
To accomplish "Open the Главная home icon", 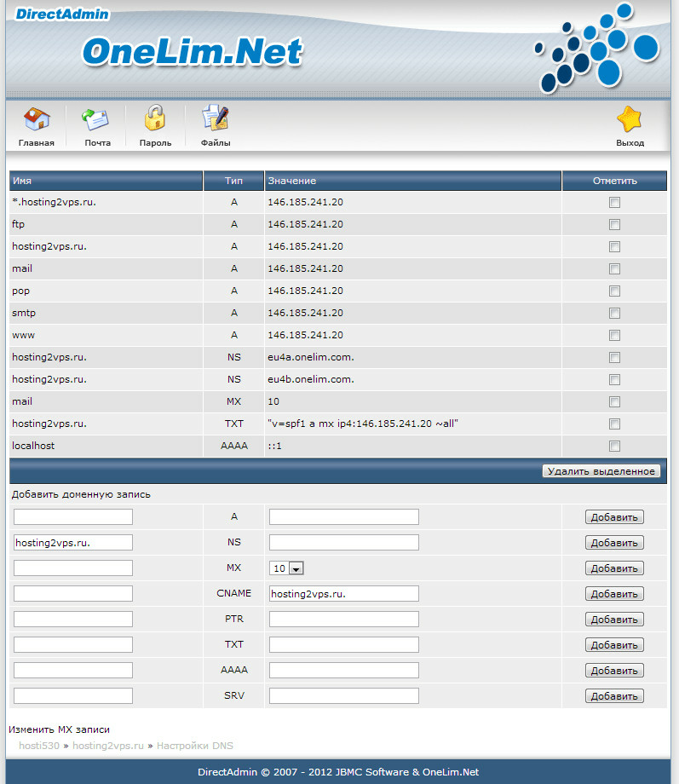I will tap(37, 120).
